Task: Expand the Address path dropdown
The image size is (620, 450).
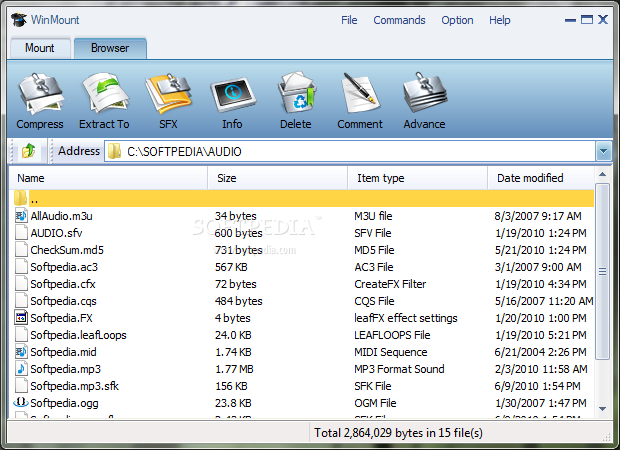Action: (603, 151)
